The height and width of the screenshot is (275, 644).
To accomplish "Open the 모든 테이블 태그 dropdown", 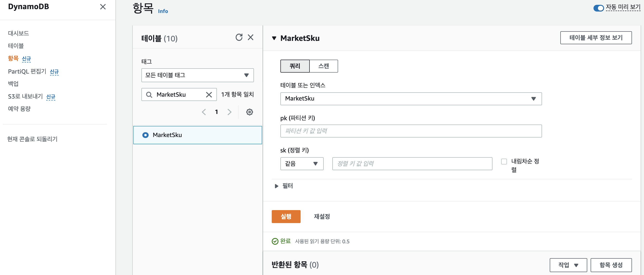I will pyautogui.click(x=197, y=75).
